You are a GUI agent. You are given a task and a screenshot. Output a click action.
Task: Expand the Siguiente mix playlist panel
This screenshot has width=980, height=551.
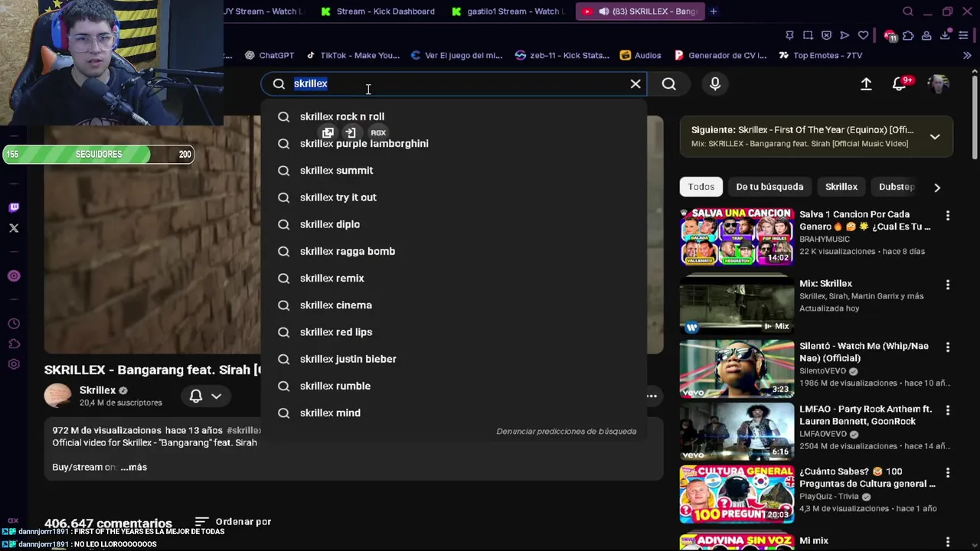(935, 136)
